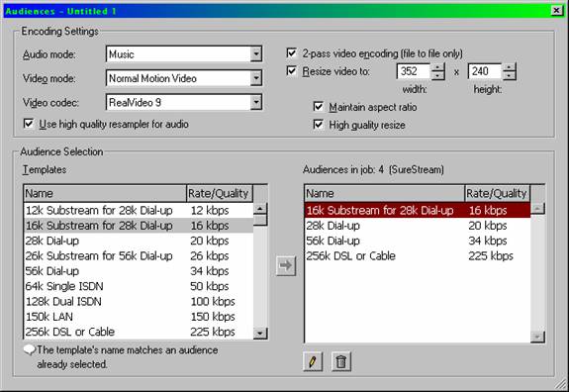Select 12k Substream for 28k Dial-up template
The width and height of the screenshot is (569, 392).
(139, 211)
